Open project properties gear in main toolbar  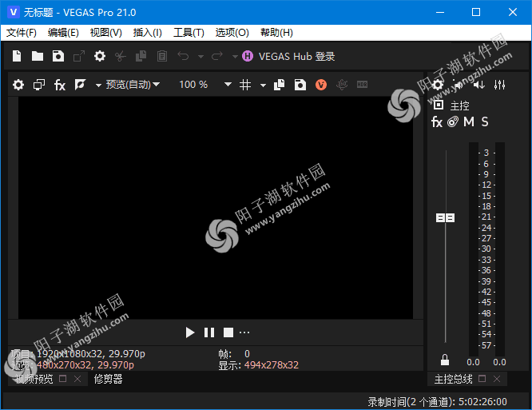pyautogui.click(x=99, y=56)
